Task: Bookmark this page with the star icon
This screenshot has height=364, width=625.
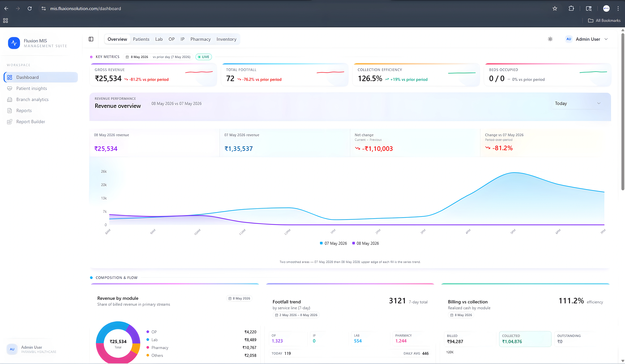Action: click(x=555, y=8)
